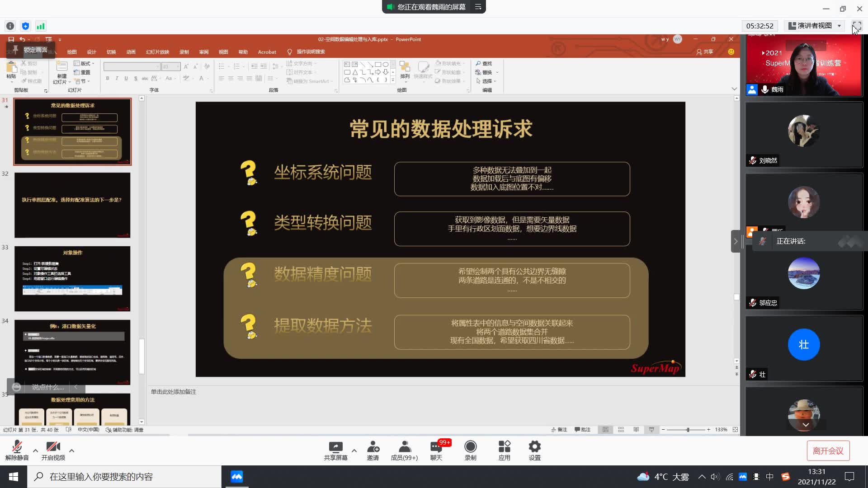Screen dimensions: 868x488
Task: Toggle the full screen icon
Action: (x=857, y=26)
